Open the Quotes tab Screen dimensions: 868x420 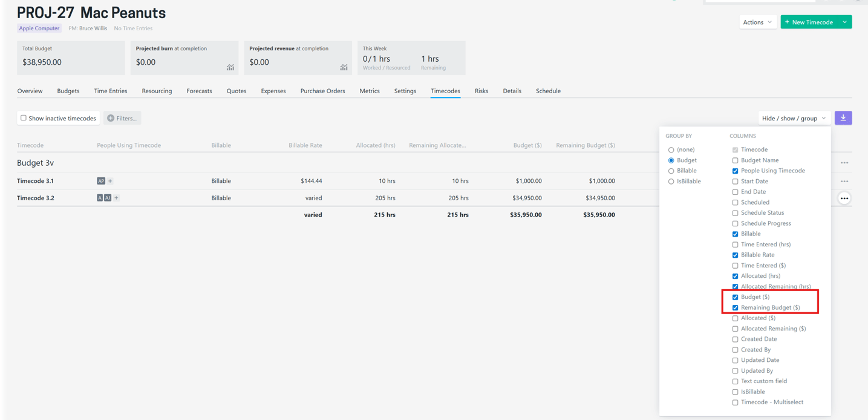tap(237, 91)
